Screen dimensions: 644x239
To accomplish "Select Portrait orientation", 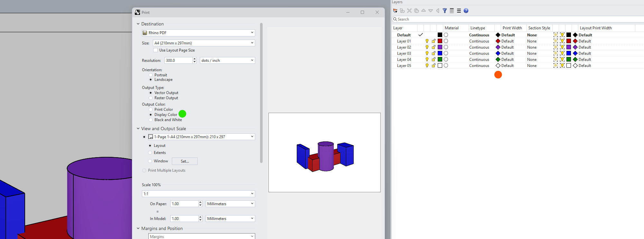I will pos(151,75).
